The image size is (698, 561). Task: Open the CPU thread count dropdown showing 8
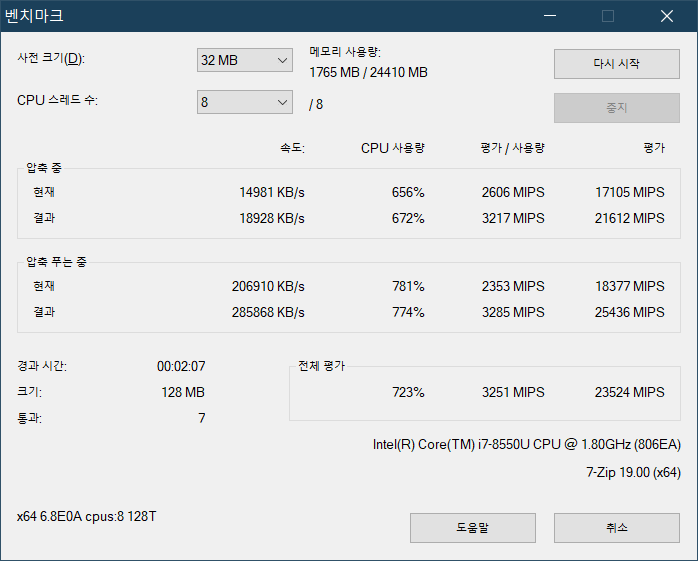244,102
